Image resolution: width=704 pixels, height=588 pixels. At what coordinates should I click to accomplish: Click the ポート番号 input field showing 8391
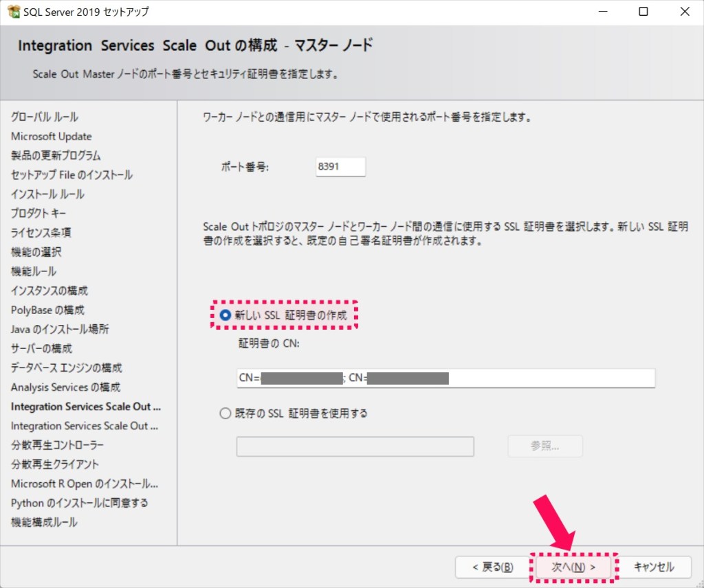tap(340, 167)
